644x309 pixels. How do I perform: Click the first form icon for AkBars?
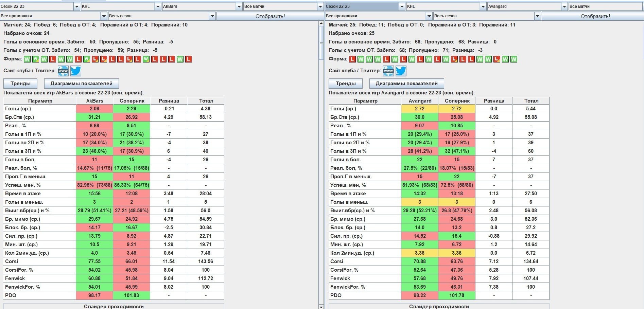tap(27, 59)
